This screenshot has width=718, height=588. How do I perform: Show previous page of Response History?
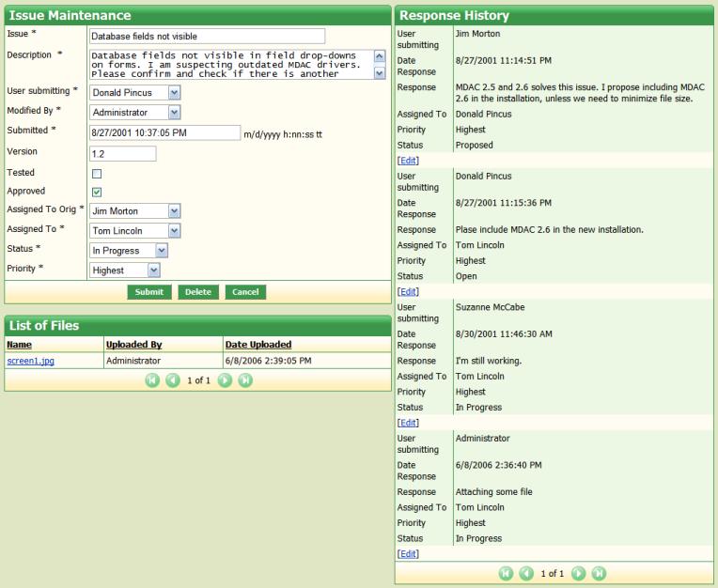[x=526, y=573]
